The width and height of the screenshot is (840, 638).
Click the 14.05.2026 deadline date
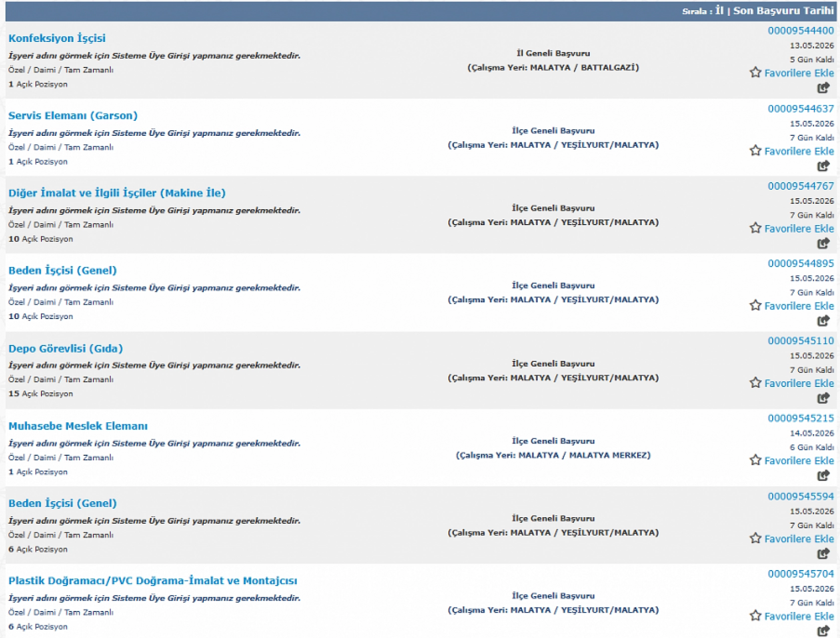click(x=812, y=433)
